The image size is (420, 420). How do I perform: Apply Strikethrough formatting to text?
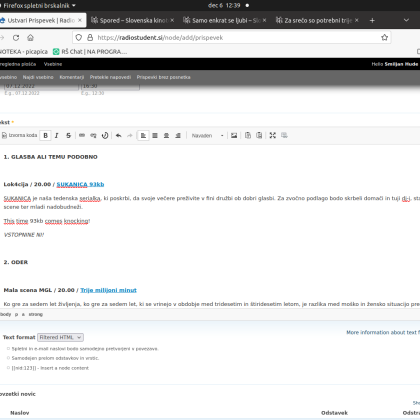[x=68, y=135]
